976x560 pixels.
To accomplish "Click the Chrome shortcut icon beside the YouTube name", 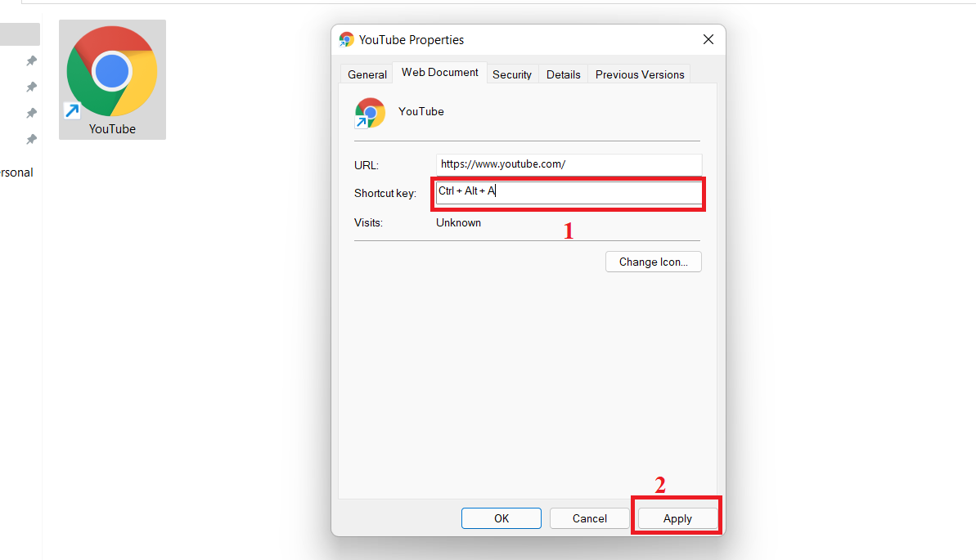I will coord(370,113).
